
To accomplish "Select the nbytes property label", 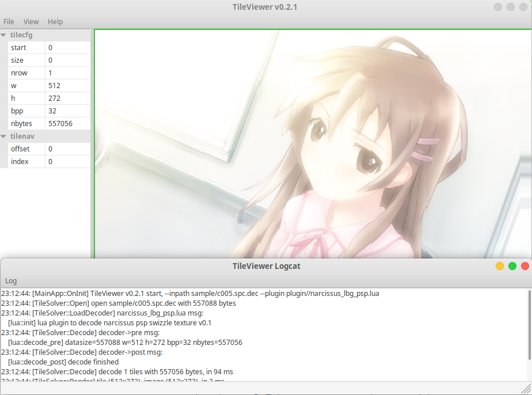I will [26, 124].
